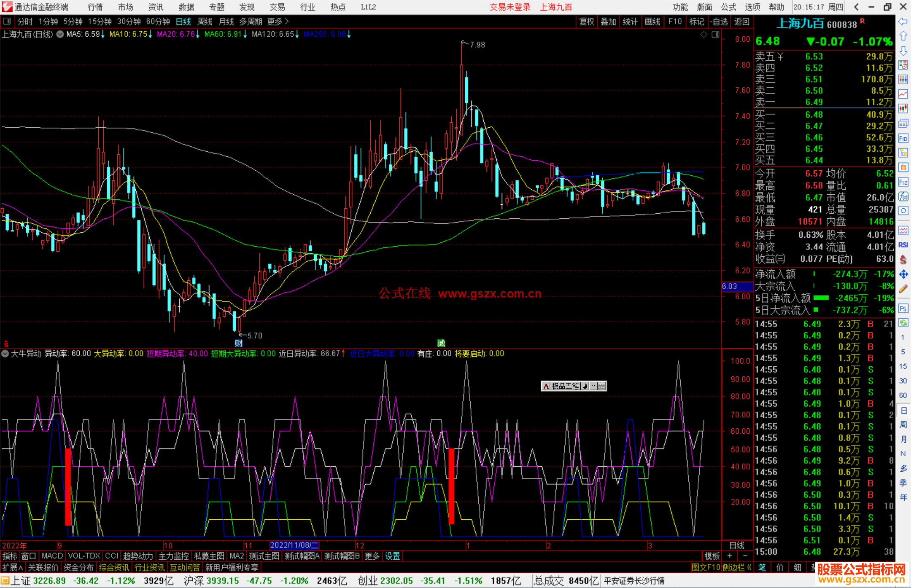This screenshot has height=588, width=911.
Task: Click the F10 icon in the right sidebar
Action: pos(903,138)
